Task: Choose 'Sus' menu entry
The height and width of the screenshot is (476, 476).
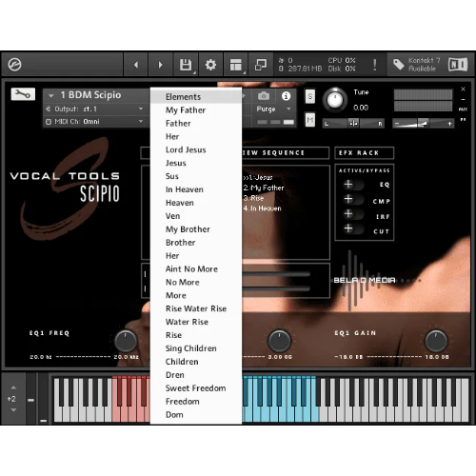Action: [196, 176]
